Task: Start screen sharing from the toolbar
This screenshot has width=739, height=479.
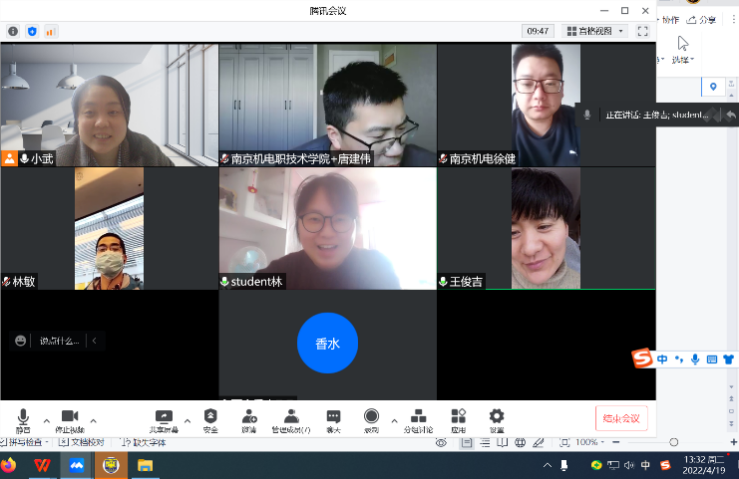Action: pos(165,417)
